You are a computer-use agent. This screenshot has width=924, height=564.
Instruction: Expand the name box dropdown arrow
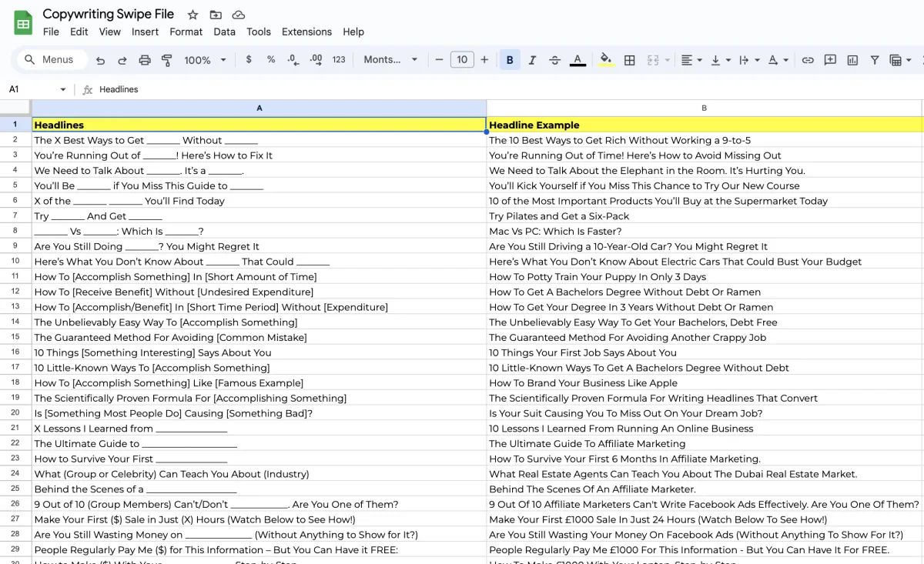pos(63,90)
